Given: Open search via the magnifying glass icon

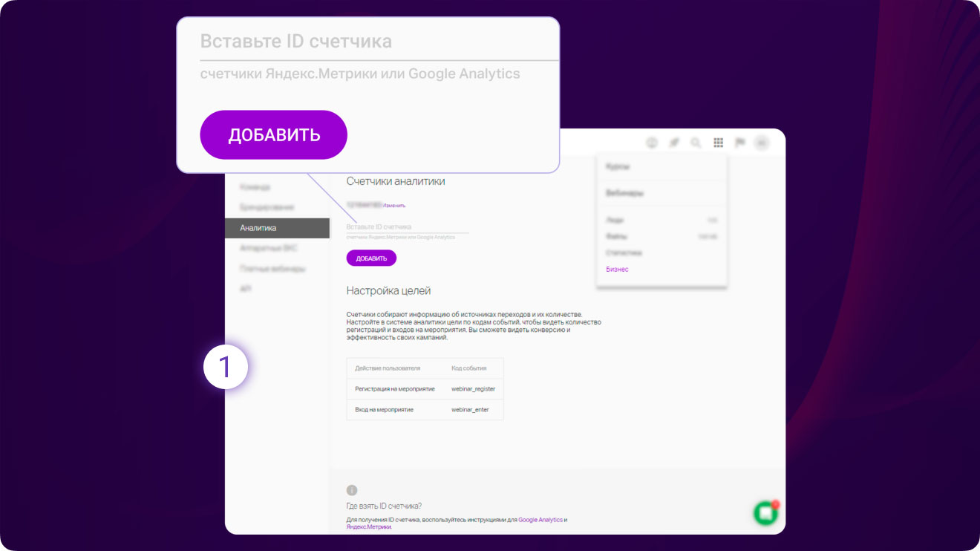Looking at the screenshot, I should 696,143.
